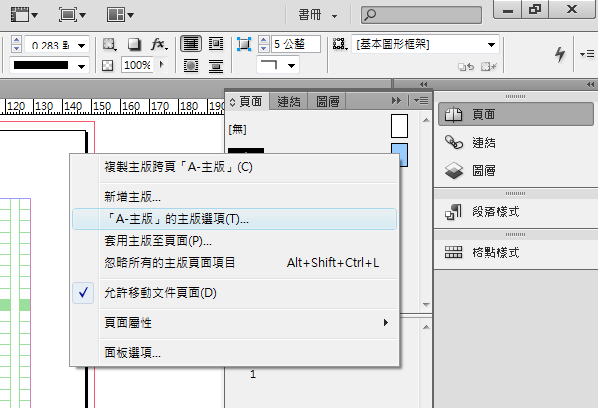Click the 100% opacity field
This screenshot has height=408, width=598.
click(x=137, y=65)
